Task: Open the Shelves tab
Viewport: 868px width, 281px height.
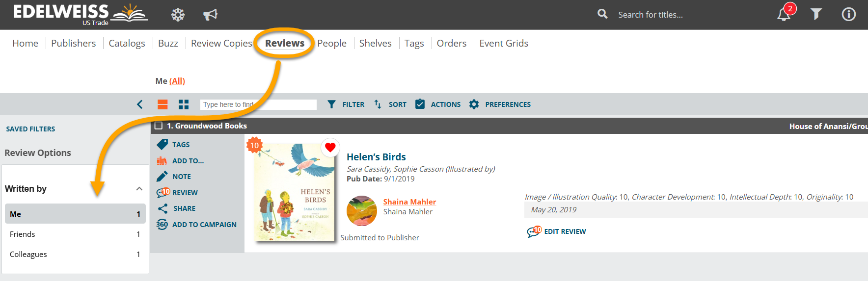Action: (x=375, y=43)
